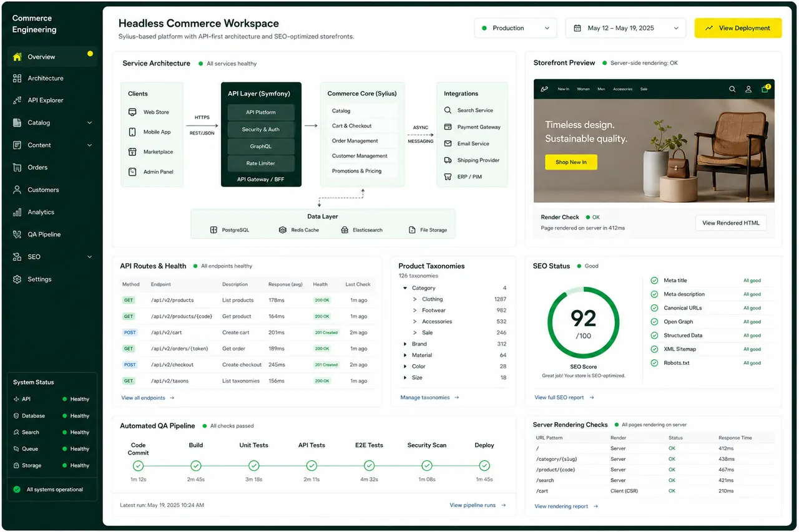Click the Catalog icon in sidebar
799x532 pixels.
click(x=17, y=123)
